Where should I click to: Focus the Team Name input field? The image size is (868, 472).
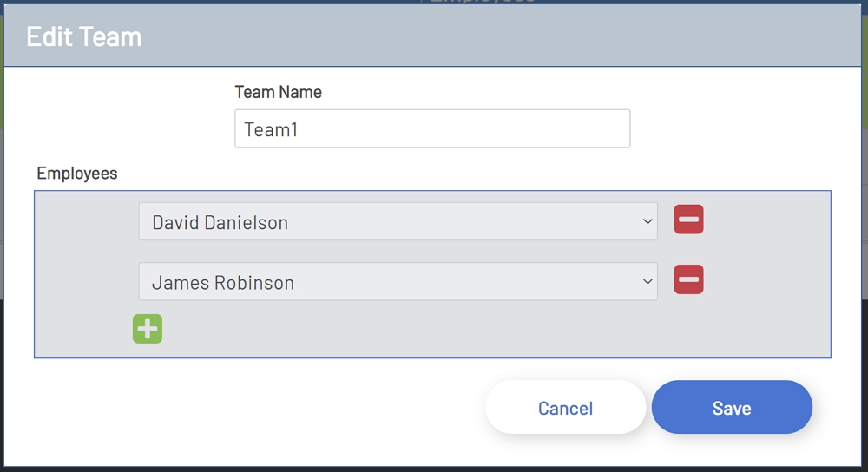point(431,129)
